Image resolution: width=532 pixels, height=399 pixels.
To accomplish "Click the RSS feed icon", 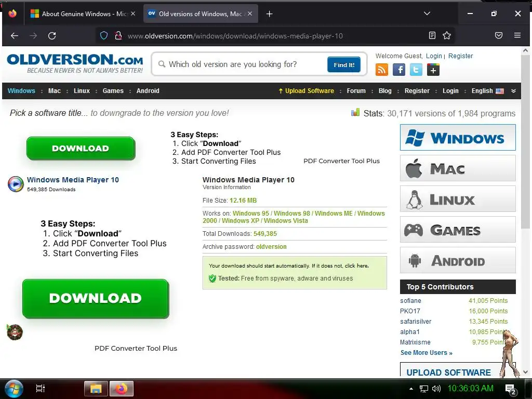I will point(382,70).
